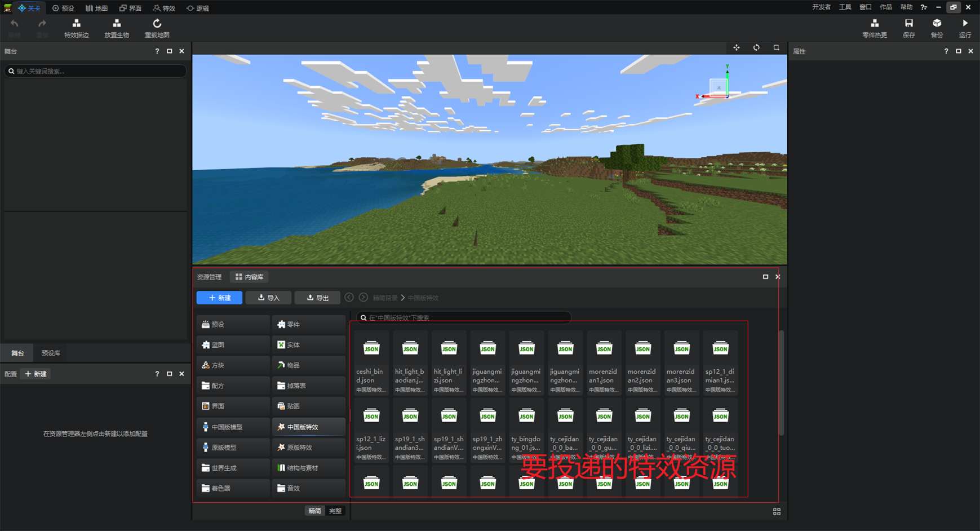Open the 作品 menu
980x531 pixels.
pyautogui.click(x=886, y=7)
